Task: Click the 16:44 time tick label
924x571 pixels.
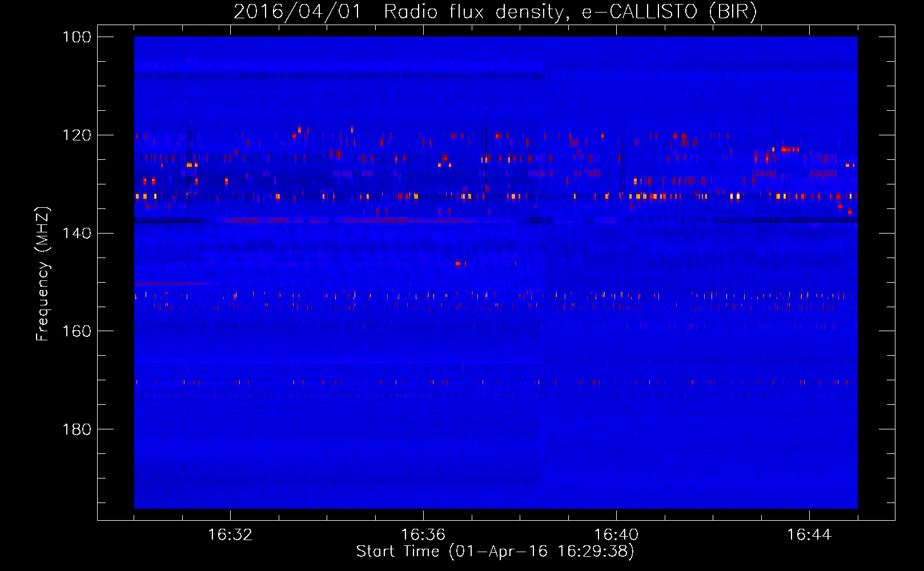Action: [x=809, y=534]
